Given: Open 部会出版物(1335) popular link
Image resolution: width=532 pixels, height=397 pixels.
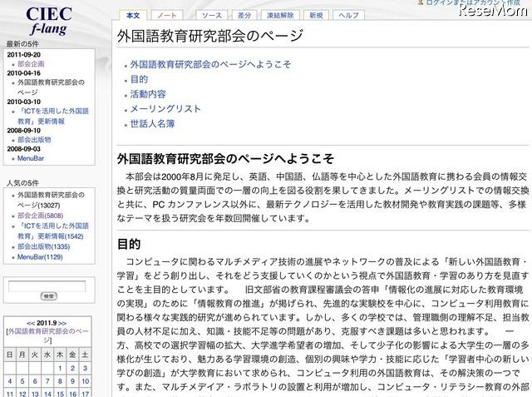Looking at the screenshot, I should click(44, 246).
